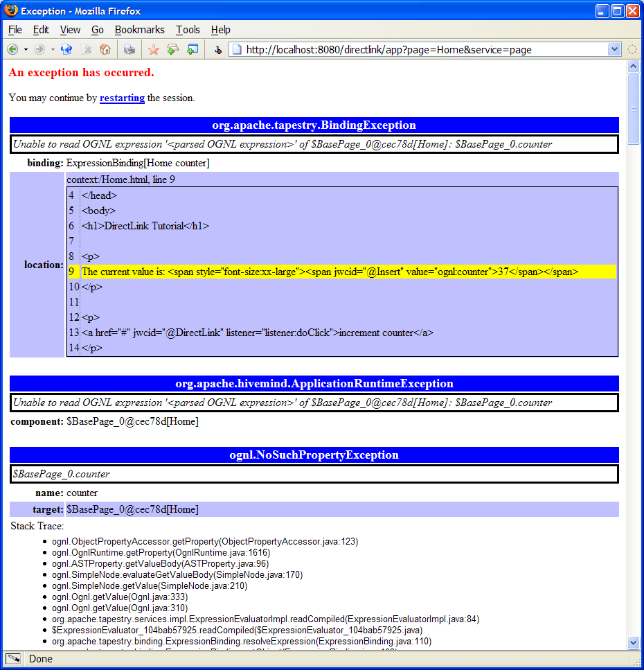Screen dimensions: 644x670
Task: Click the new tab icon with plus
Action: (173, 49)
